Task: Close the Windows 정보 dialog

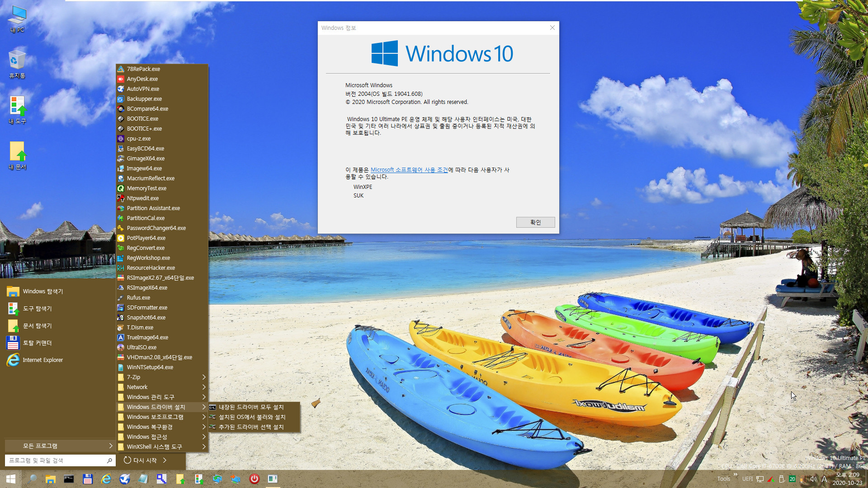Action: click(552, 28)
